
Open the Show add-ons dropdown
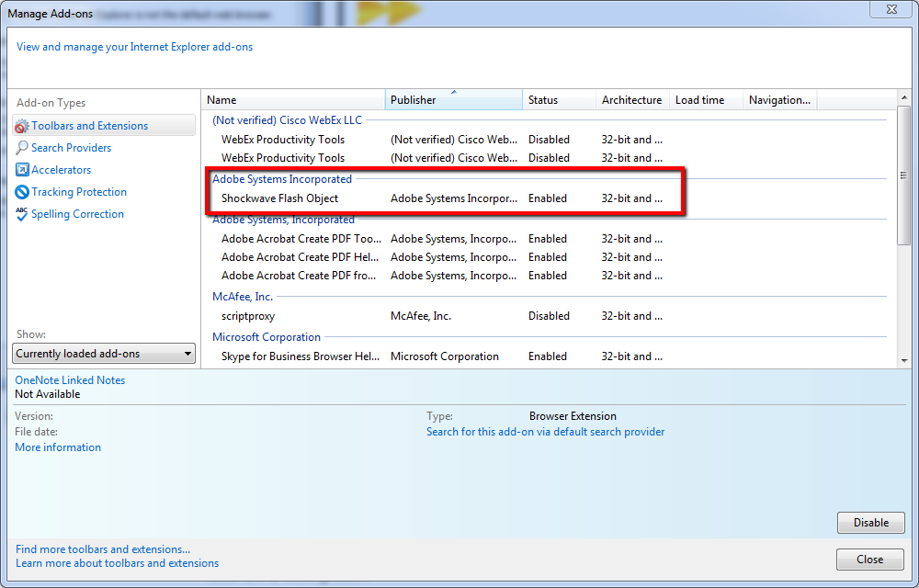click(x=104, y=354)
